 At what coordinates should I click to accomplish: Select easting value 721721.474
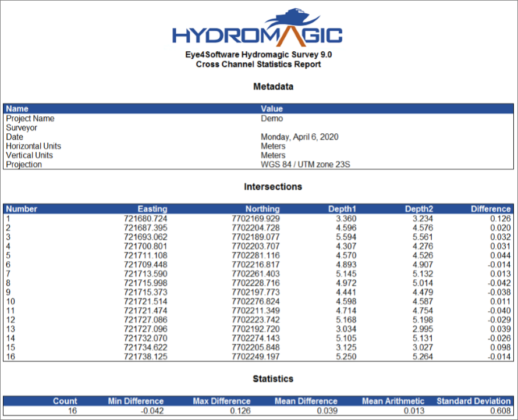pos(146,311)
